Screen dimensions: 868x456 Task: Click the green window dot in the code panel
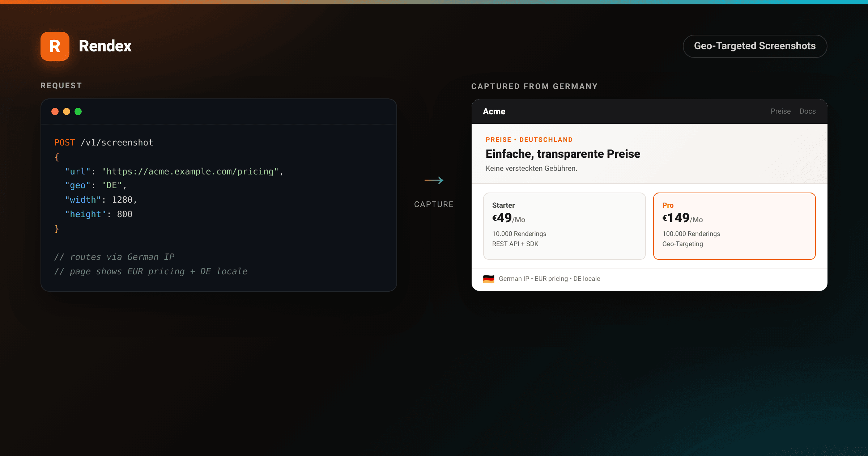tap(78, 111)
